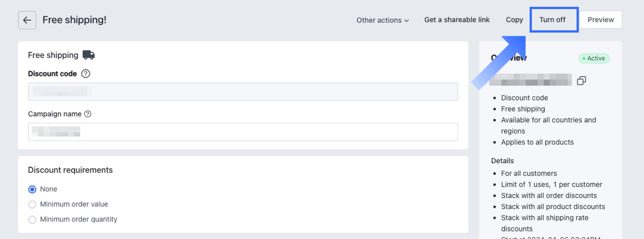This screenshot has width=644, height=239.
Task: Click the Preview button
Action: click(600, 20)
